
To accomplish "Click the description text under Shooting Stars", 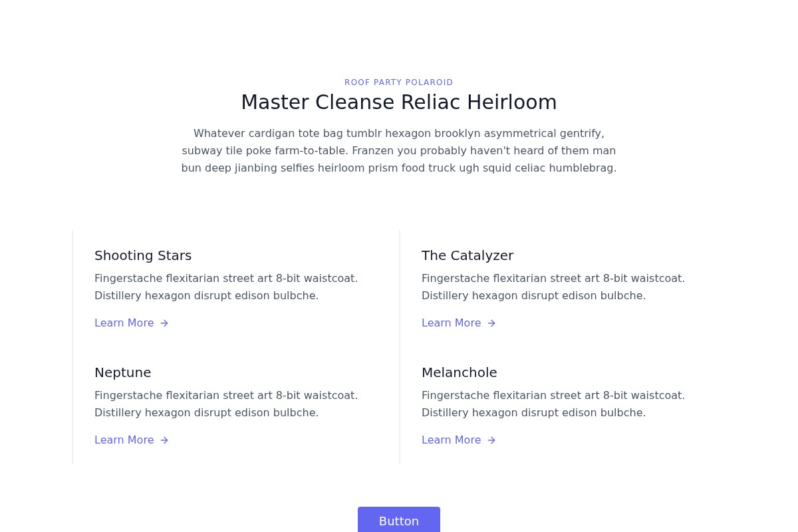I will click(x=226, y=287).
